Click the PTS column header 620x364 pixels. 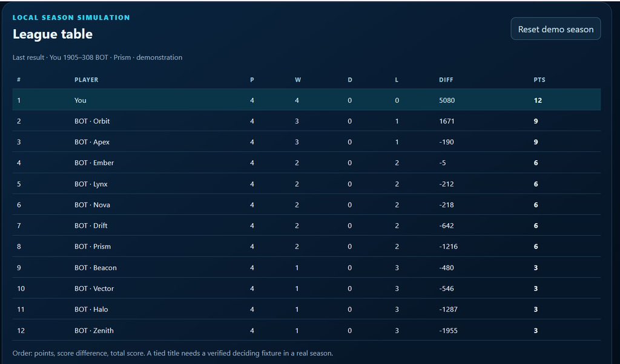pos(539,80)
